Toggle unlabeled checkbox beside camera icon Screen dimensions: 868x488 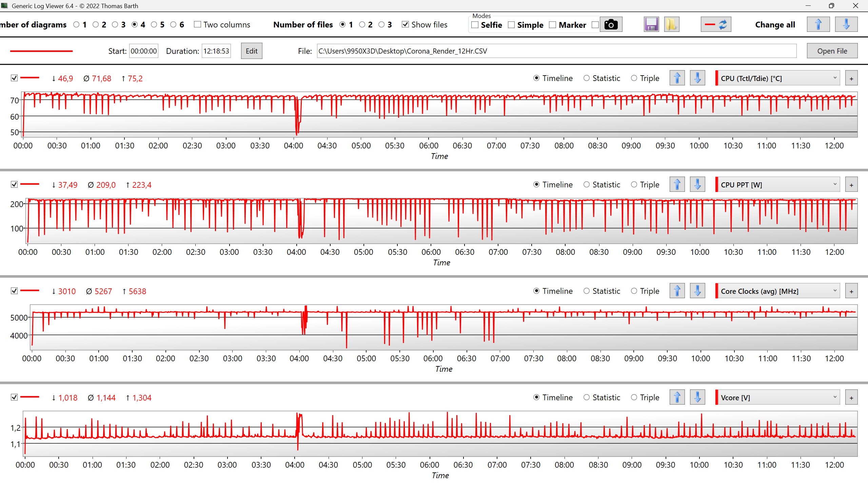595,25
